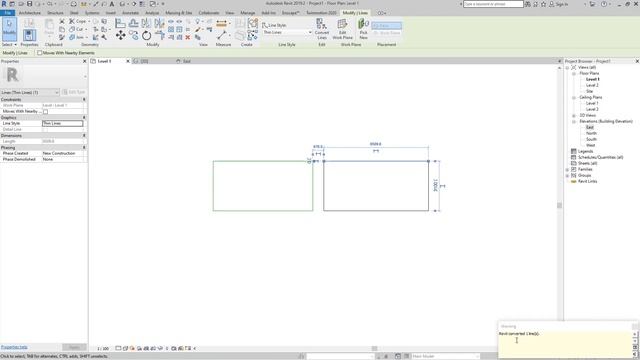The height and width of the screenshot is (360, 640).
Task: Open the North elevation in browser
Action: point(591,133)
